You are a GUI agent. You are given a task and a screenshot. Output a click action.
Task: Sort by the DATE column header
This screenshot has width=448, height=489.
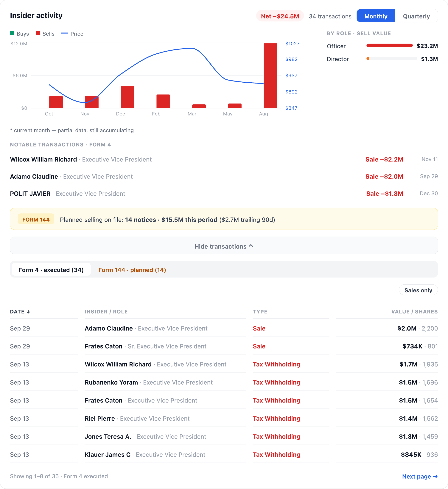click(20, 312)
